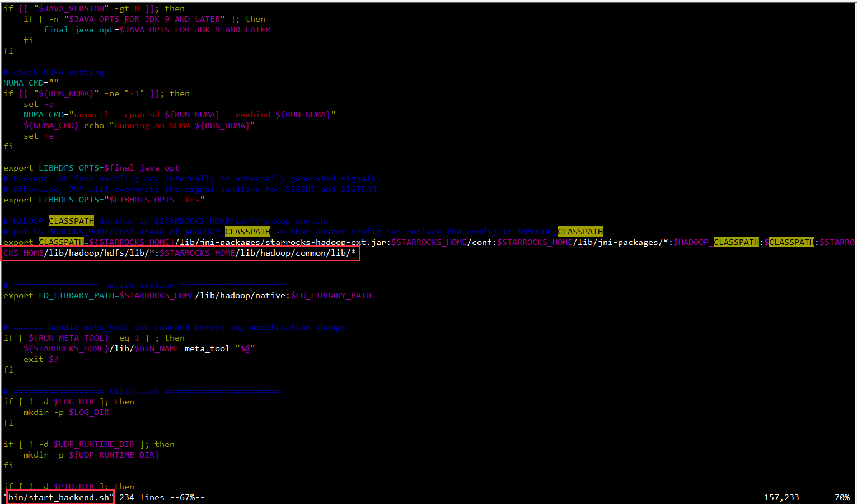Place cursor on the "set +e" line
This screenshot has width=857, height=504.
(x=39, y=136)
